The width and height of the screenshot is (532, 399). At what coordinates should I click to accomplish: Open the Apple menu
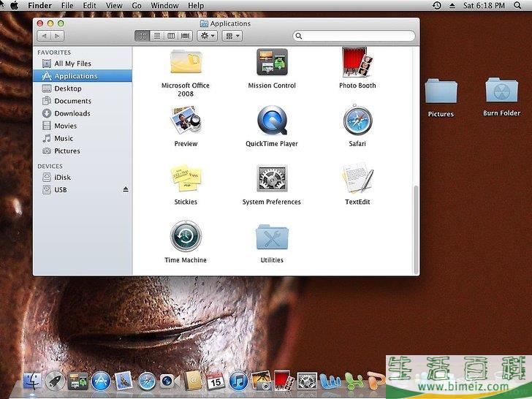15,5
